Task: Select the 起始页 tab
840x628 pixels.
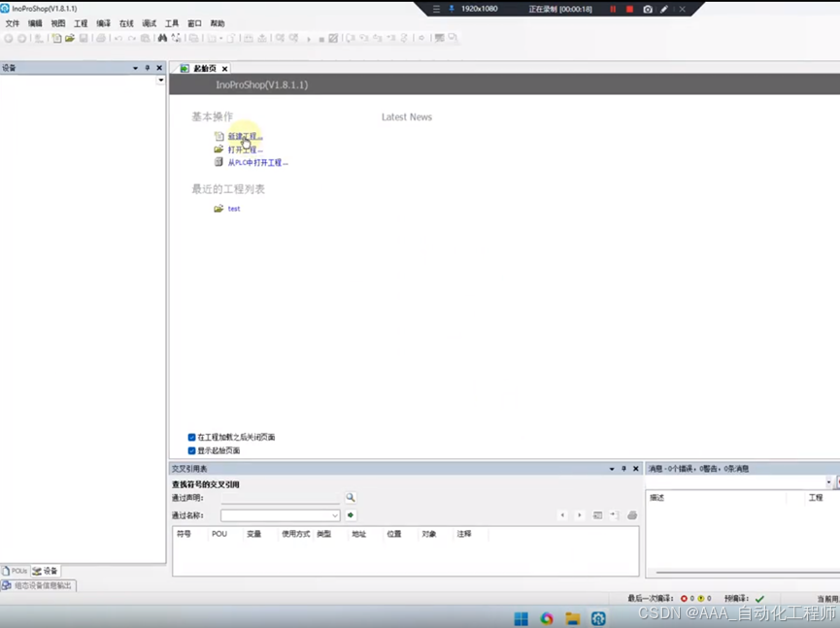Action: click(x=199, y=69)
